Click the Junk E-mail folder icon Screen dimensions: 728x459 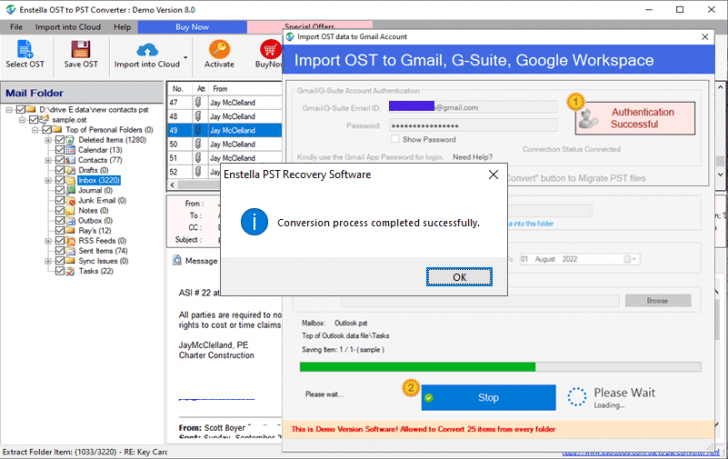pos(70,200)
